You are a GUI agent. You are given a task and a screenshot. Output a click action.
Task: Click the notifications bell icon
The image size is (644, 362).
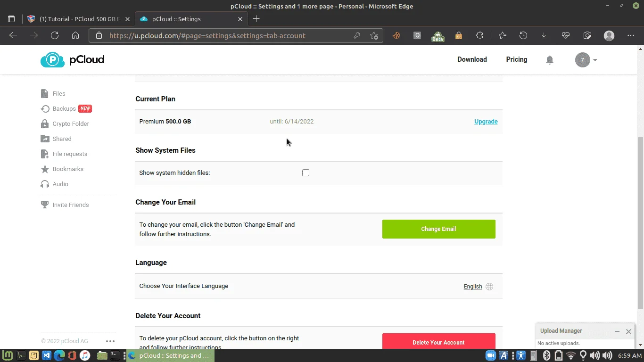click(x=550, y=60)
